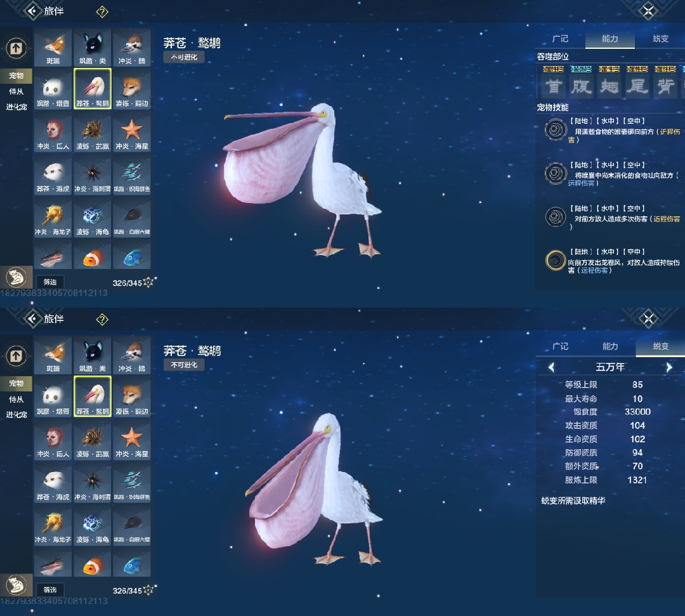Open the tiger emblem icon in the upper screenshot

(x=16, y=277)
